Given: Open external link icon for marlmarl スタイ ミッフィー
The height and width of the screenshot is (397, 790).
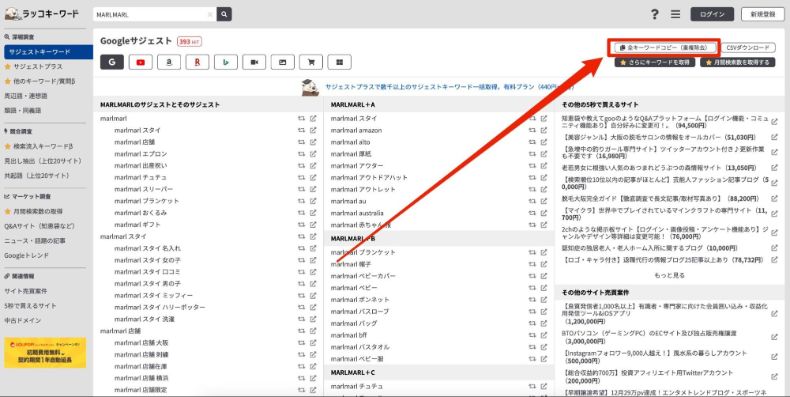Looking at the screenshot, I should point(313,295).
